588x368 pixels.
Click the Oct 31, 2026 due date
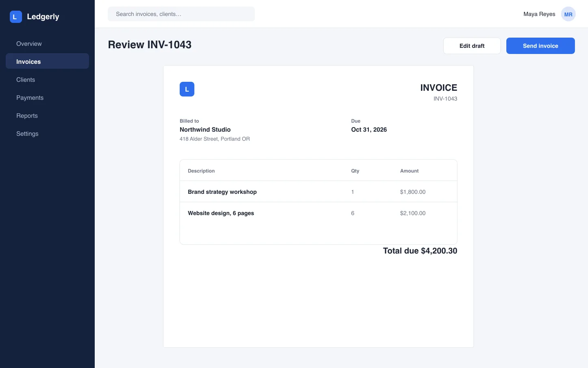pos(369,130)
